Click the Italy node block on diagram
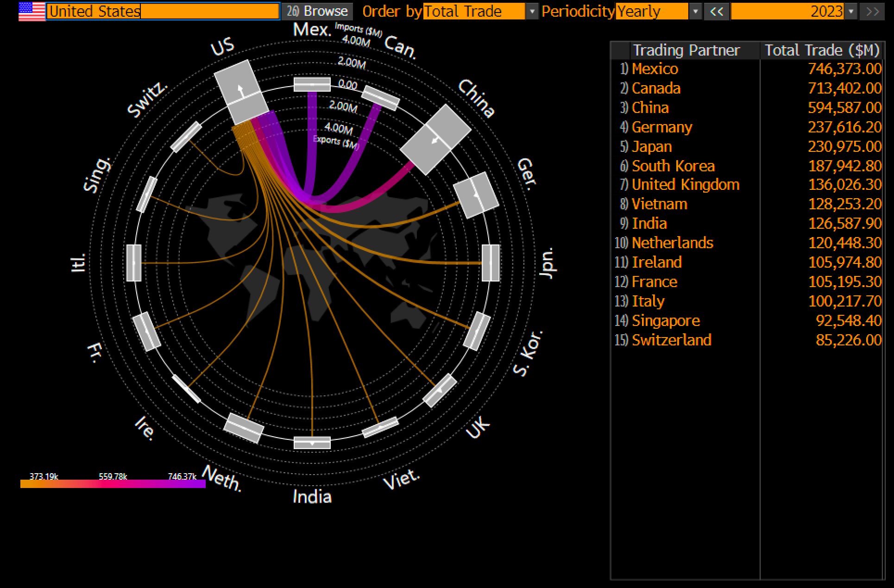This screenshot has width=894, height=588. (134, 263)
